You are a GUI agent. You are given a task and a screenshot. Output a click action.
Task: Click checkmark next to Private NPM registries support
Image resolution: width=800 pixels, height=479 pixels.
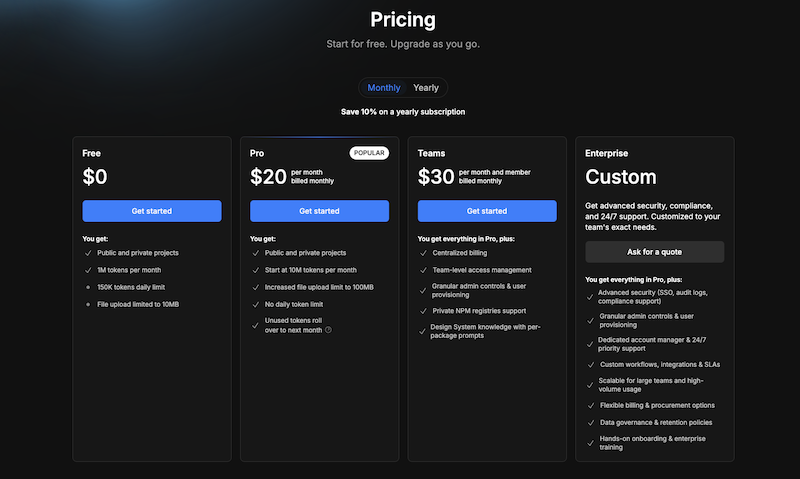[423, 311]
